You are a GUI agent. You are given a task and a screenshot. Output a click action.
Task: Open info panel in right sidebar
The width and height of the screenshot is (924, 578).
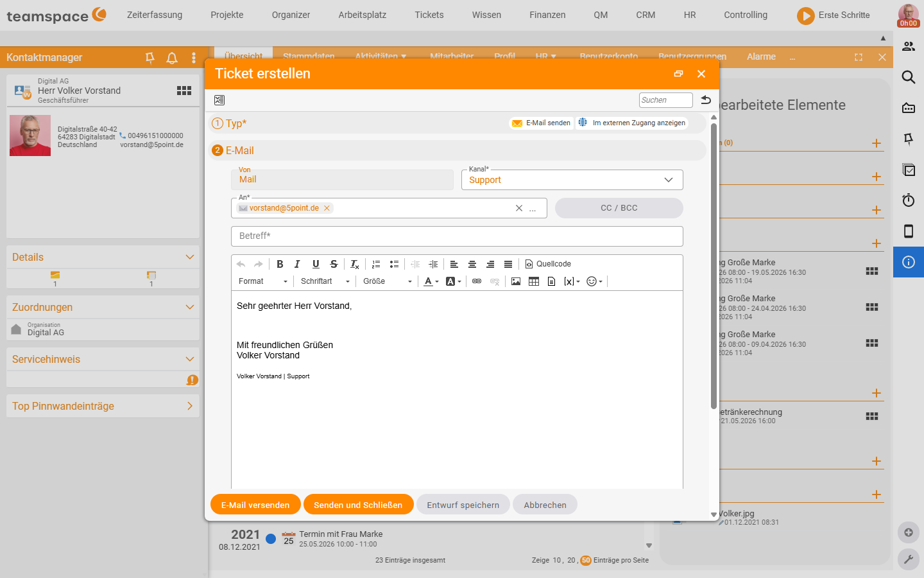click(x=909, y=262)
